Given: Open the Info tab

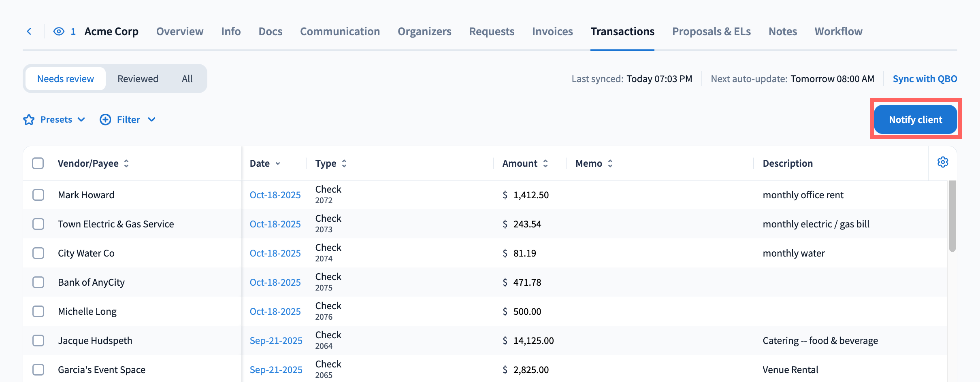Looking at the screenshot, I should point(231,31).
